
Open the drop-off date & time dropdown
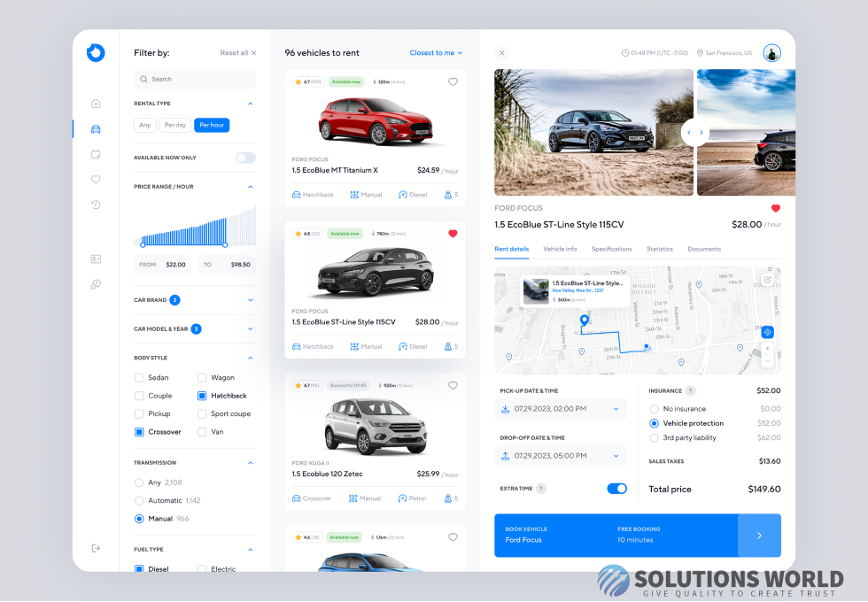pos(561,456)
